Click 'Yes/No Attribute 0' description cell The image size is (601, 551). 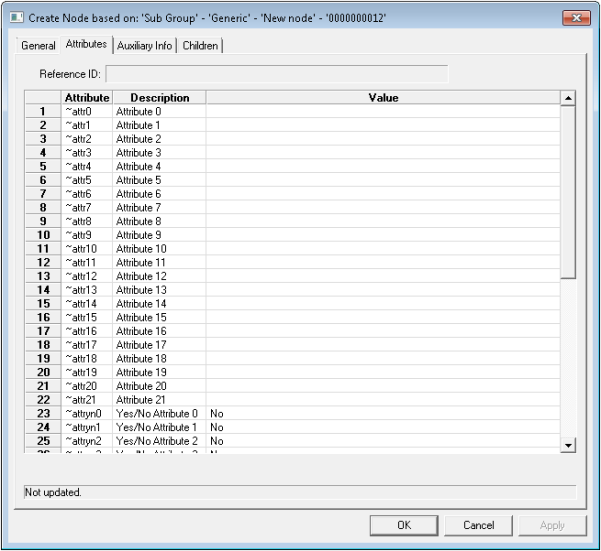pyautogui.click(x=159, y=413)
